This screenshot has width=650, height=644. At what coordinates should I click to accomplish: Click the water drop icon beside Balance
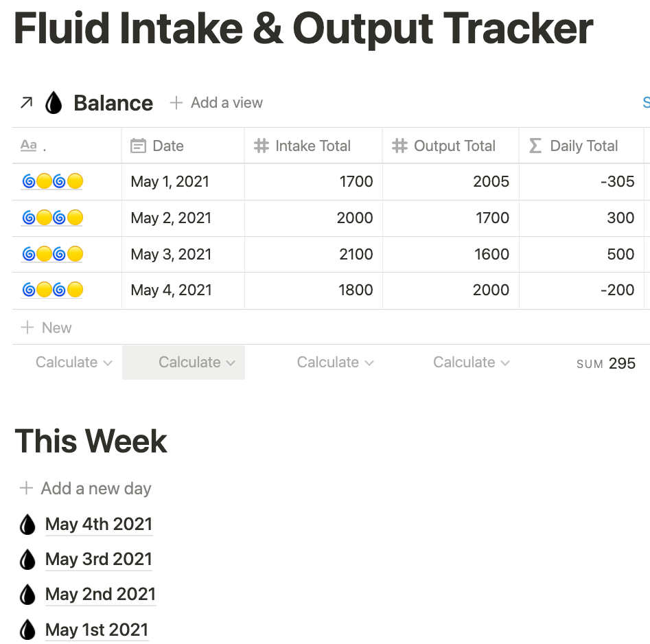pos(54,103)
